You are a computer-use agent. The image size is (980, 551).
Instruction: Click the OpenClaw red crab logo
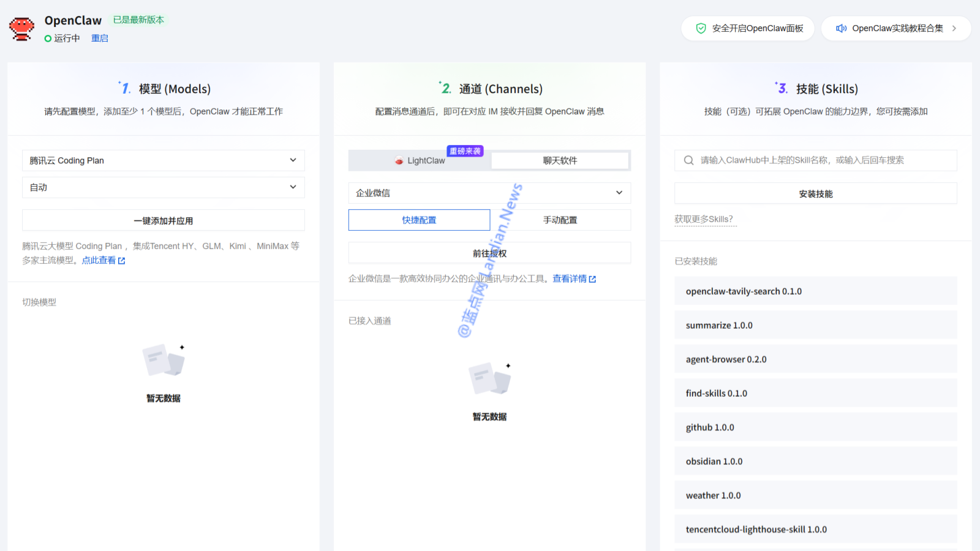[21, 29]
